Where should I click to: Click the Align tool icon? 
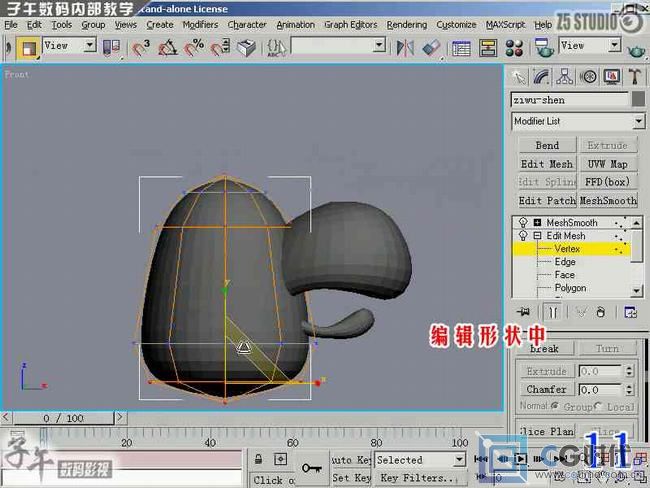click(x=431, y=47)
